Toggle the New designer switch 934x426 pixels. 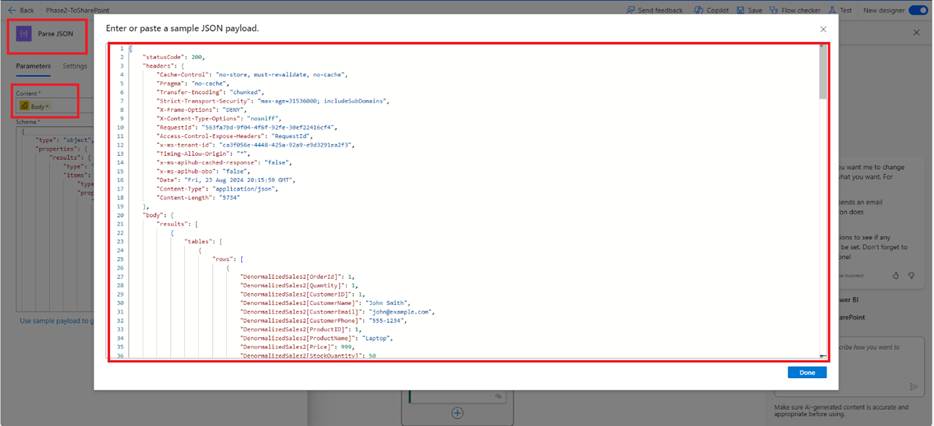pos(916,10)
